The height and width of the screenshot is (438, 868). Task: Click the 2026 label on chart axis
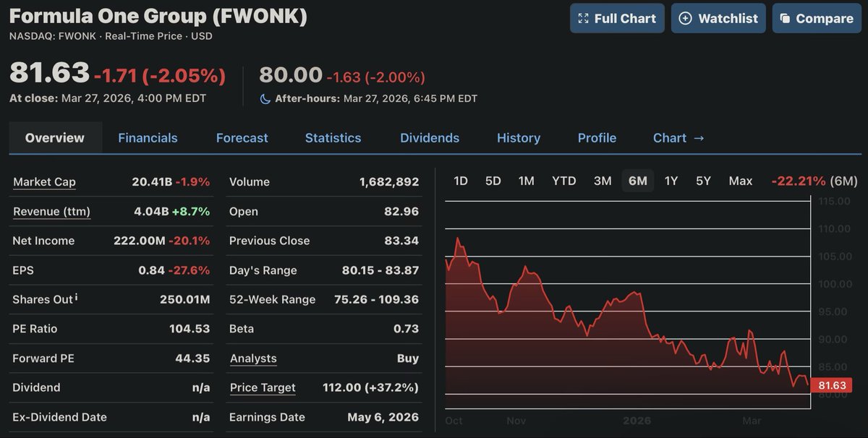click(638, 421)
